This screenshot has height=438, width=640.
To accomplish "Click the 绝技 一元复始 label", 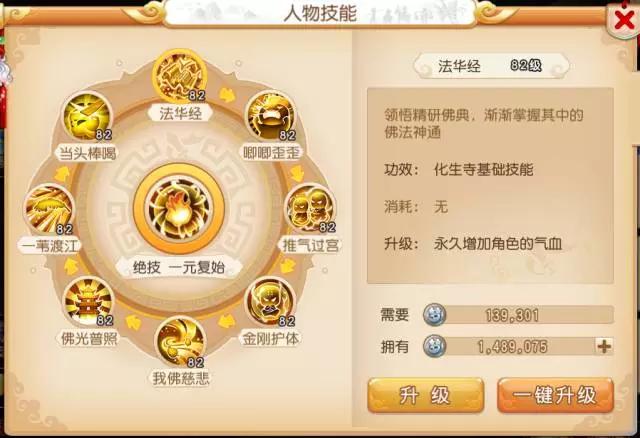I will click(x=179, y=268).
